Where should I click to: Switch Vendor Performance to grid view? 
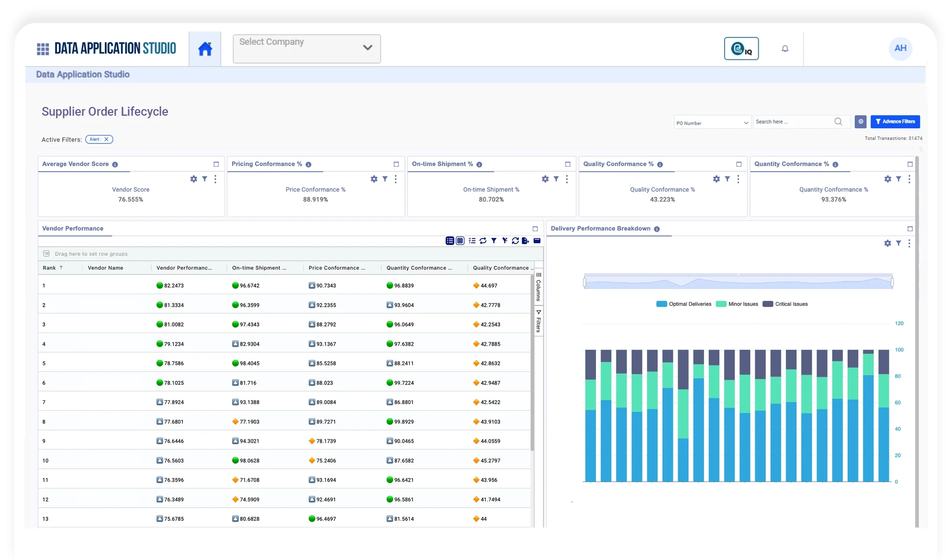[460, 241]
